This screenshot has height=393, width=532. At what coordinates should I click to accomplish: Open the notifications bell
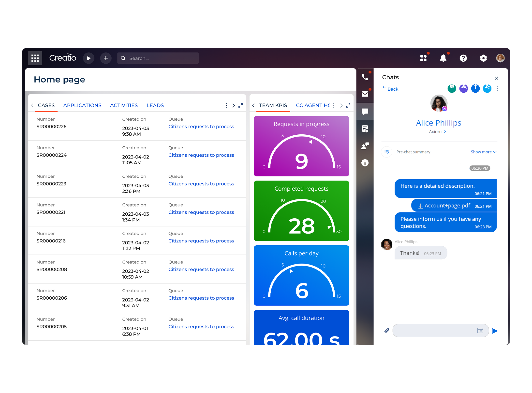pyautogui.click(x=443, y=58)
